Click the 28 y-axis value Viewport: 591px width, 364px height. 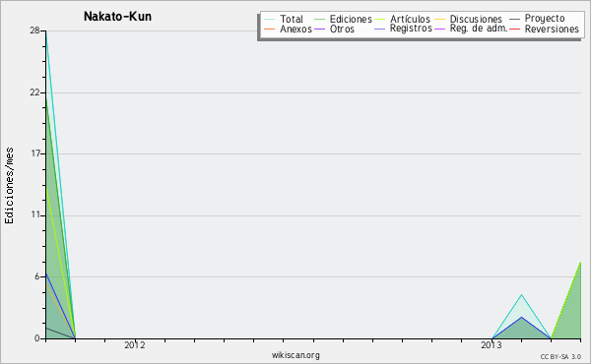tap(34, 30)
